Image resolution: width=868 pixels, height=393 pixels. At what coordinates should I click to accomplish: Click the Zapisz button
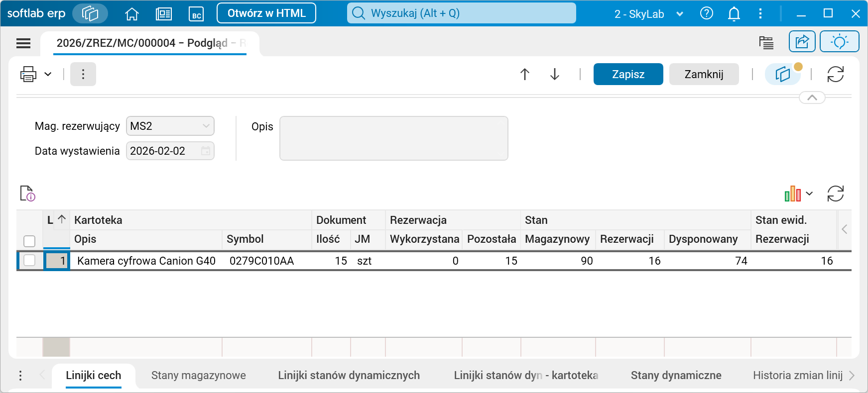628,74
